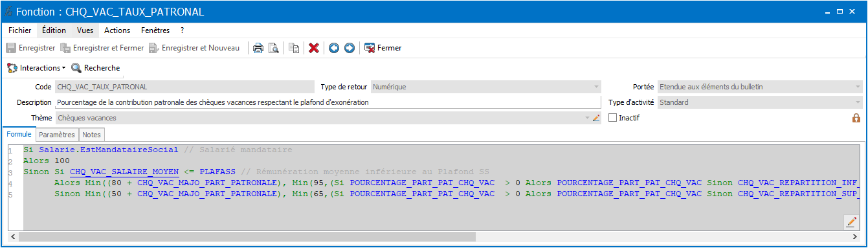
Task: Go to previous record arrow
Action: pos(334,48)
